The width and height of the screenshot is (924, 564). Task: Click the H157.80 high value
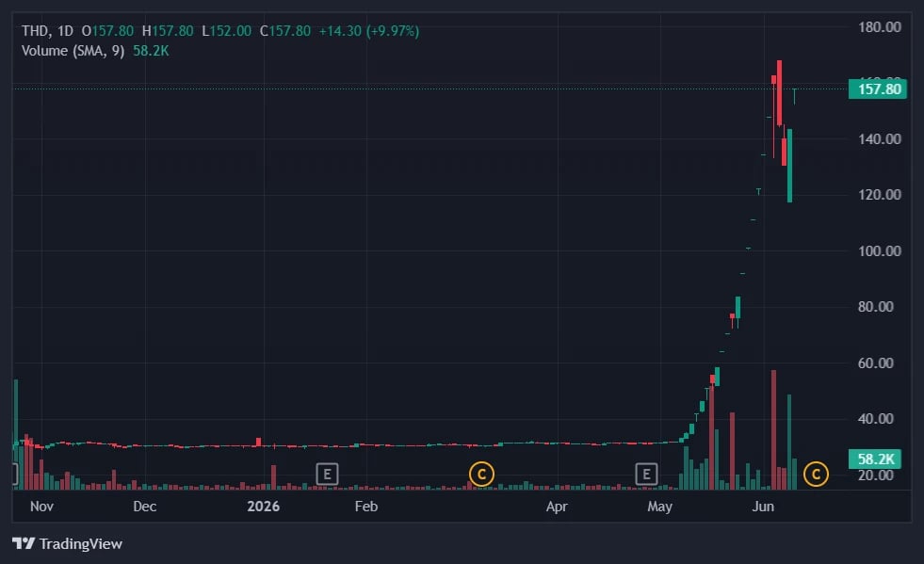[x=168, y=31]
